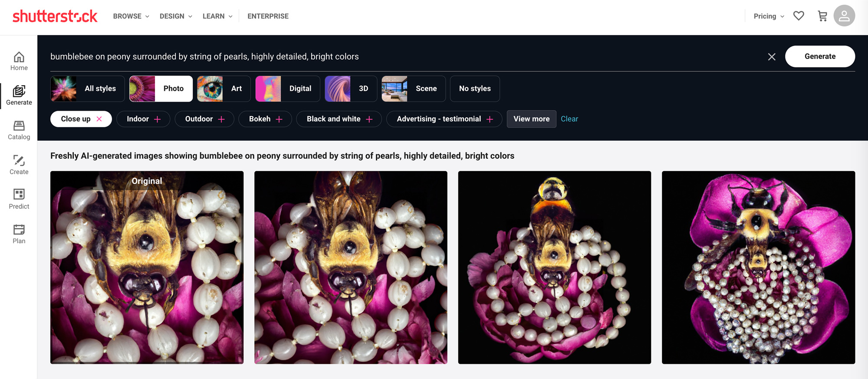
Task: Clear the prompt with the X icon
Action: (x=771, y=57)
